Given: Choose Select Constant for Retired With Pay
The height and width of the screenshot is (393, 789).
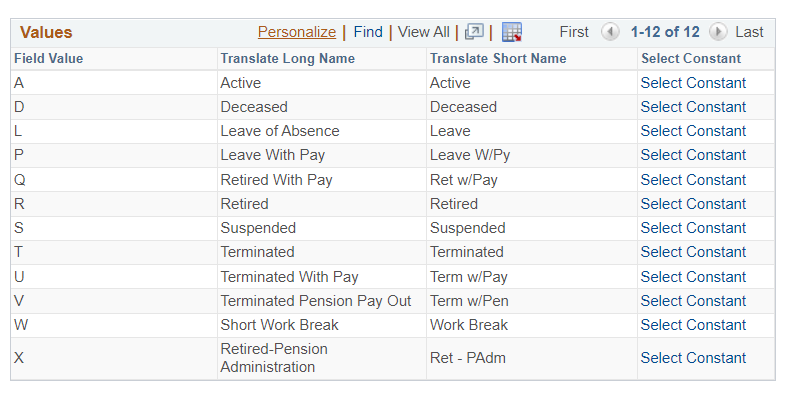Looking at the screenshot, I should [693, 180].
